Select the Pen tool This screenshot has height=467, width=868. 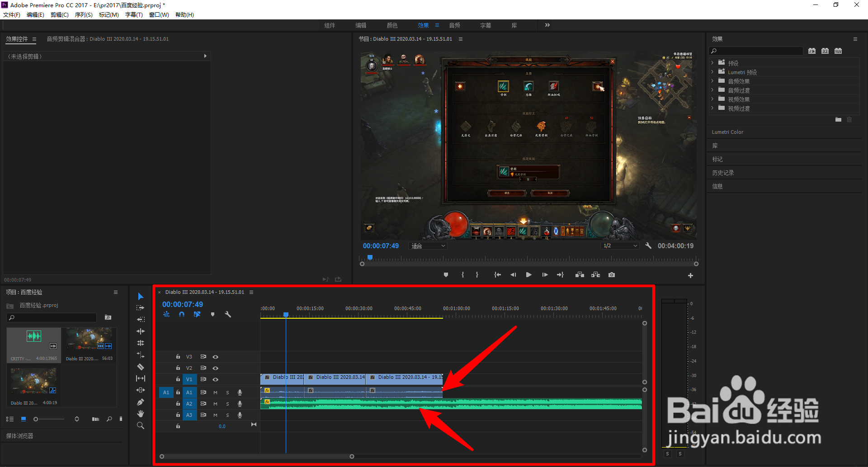point(141,402)
